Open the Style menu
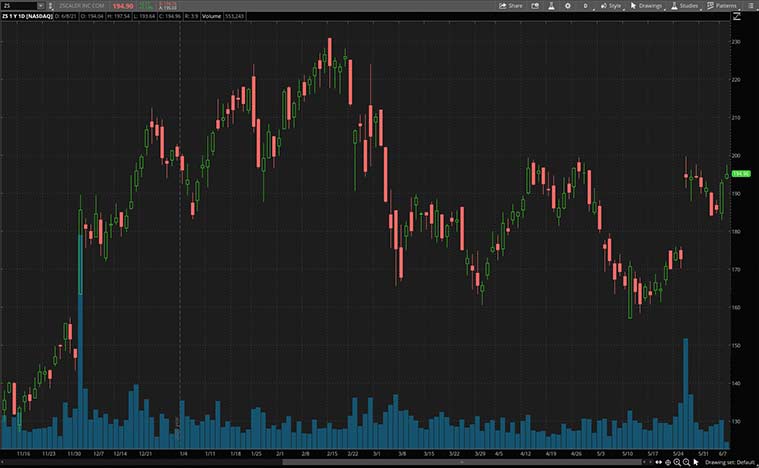Screen dimensions: 759x468 click(x=611, y=6)
